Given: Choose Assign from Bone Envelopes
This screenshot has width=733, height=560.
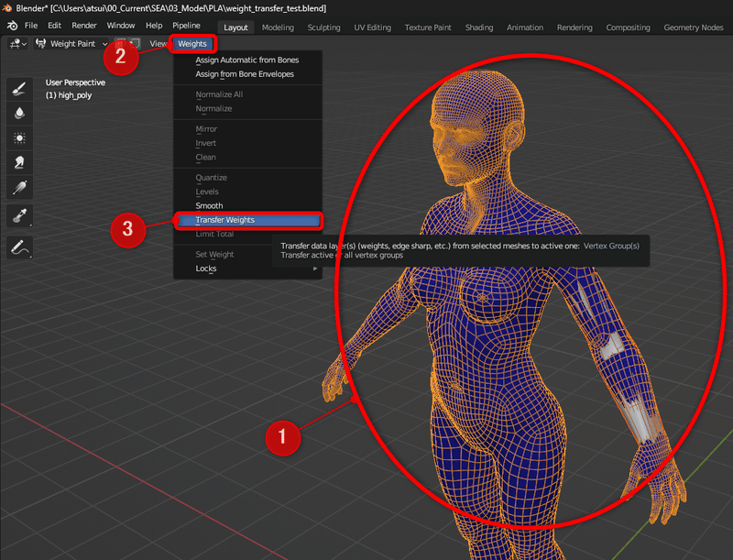Looking at the screenshot, I should pos(247,74).
